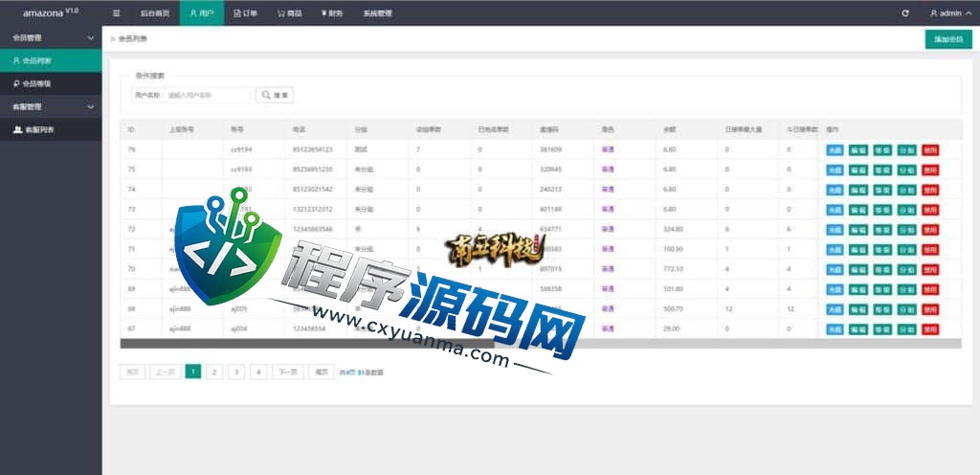Toggle the hamburger sidebar collapse icon
Image resolution: width=980 pixels, height=475 pixels.
coord(116,13)
